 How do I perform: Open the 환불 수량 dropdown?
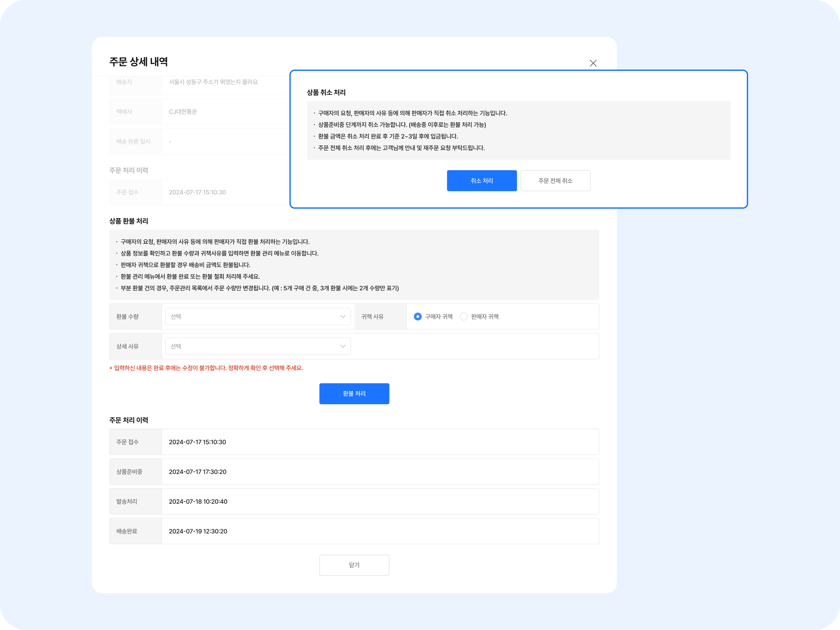tap(258, 316)
